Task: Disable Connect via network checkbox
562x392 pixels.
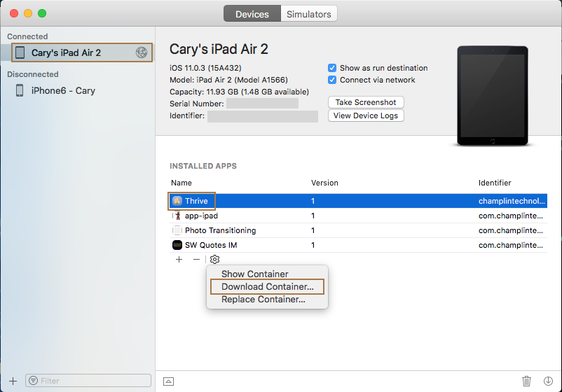Action: point(332,80)
